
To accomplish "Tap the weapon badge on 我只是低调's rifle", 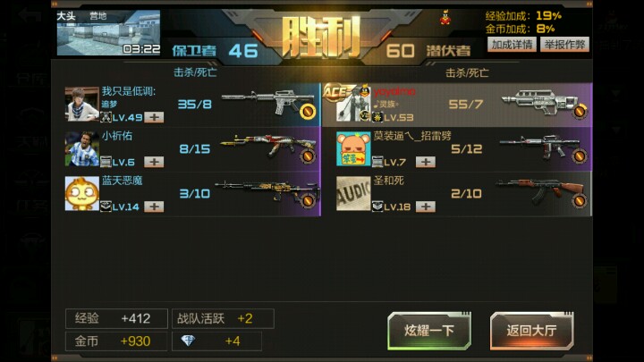I will point(307,111).
